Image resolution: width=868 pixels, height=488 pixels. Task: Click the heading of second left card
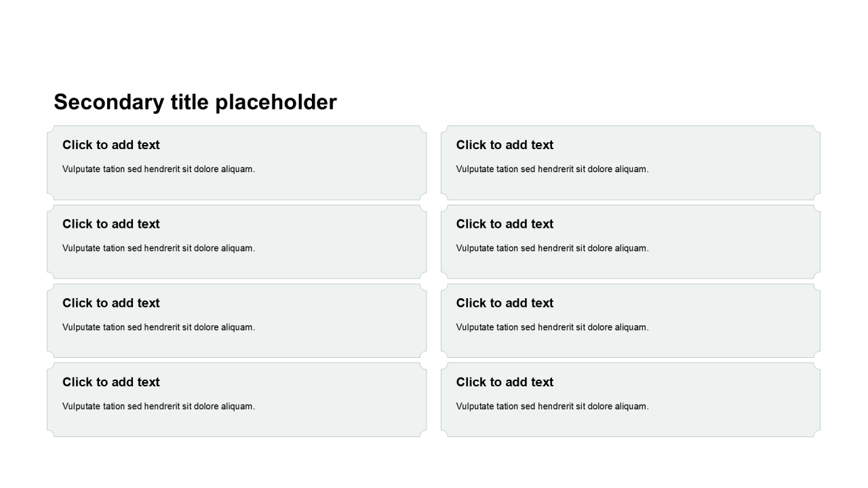111,224
